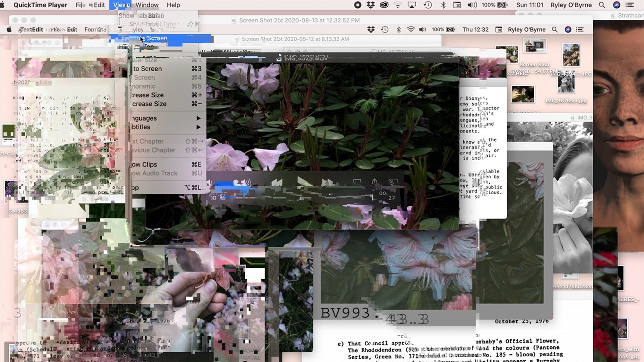The height and width of the screenshot is (362, 644).
Task: Click the Wi-Fi icon in the inner TextEdit menu bar
Action: [x=411, y=29]
